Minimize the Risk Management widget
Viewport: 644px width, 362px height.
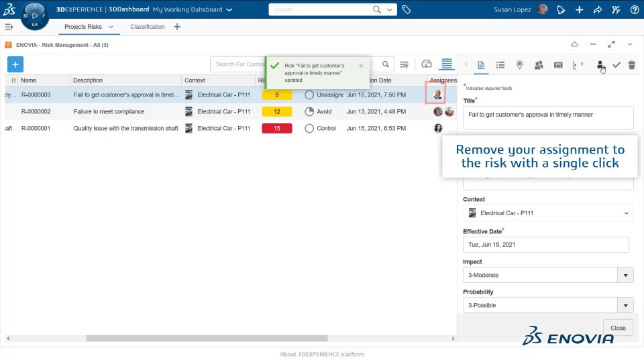coord(592,44)
